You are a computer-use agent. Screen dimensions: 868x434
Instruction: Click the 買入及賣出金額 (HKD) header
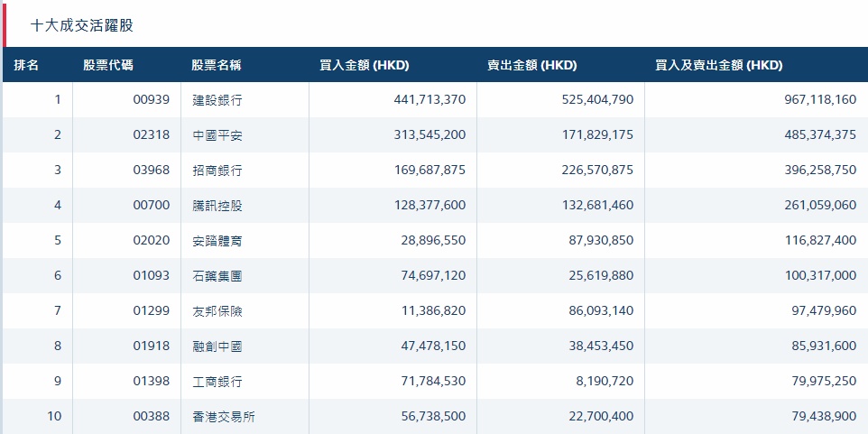tap(719, 66)
